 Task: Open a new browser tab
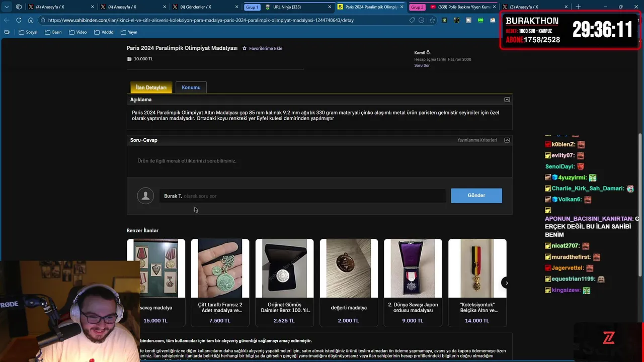coord(578,7)
